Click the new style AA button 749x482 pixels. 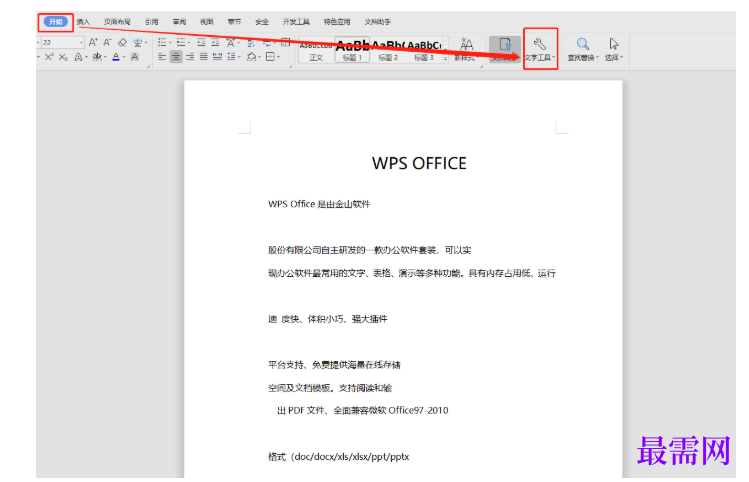(x=466, y=50)
